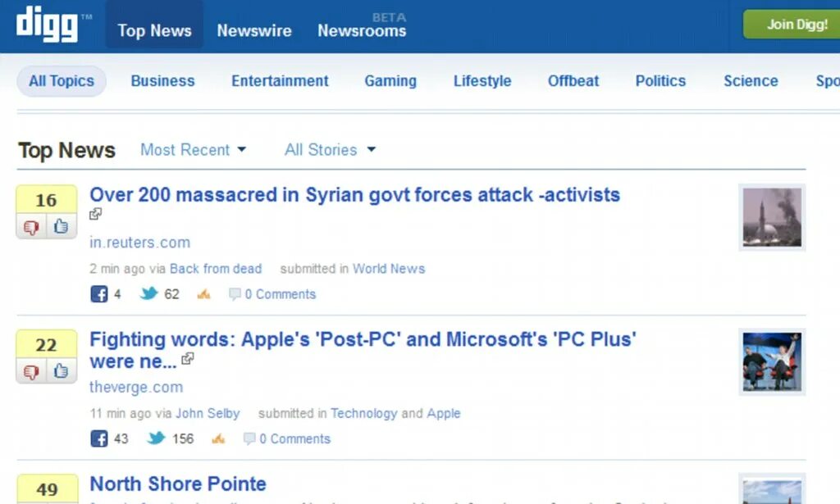The width and height of the screenshot is (840, 504).
Task: Select the Offbeat topic
Action: [573, 81]
